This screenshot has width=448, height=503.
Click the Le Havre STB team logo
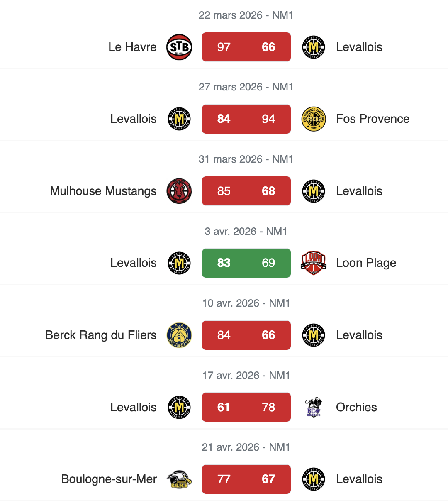click(179, 47)
